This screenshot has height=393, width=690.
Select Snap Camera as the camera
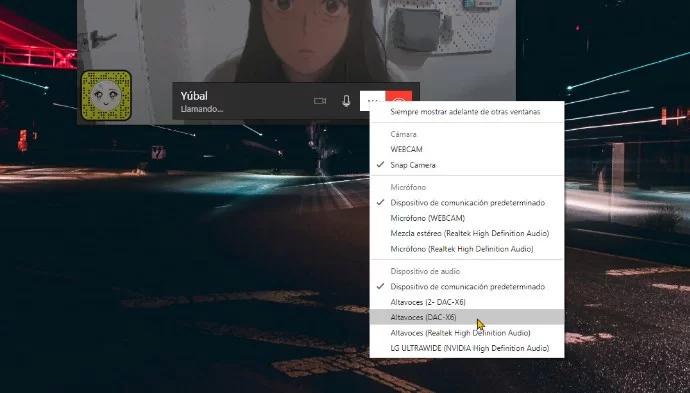click(x=467, y=165)
